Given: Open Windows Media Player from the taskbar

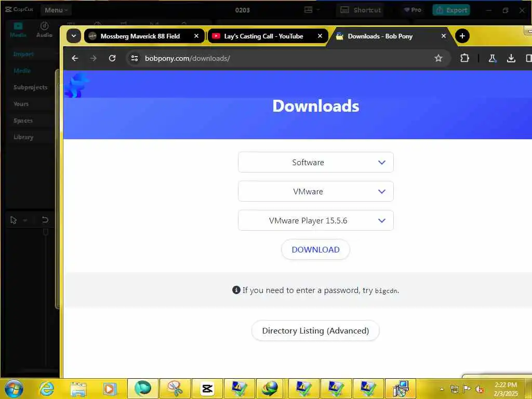Looking at the screenshot, I should 110,389.
